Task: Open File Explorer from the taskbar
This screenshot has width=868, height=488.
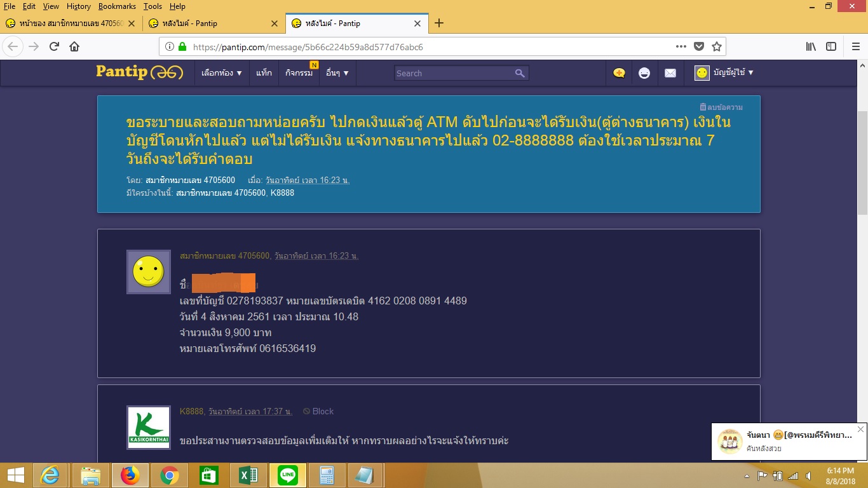Action: (x=91, y=475)
